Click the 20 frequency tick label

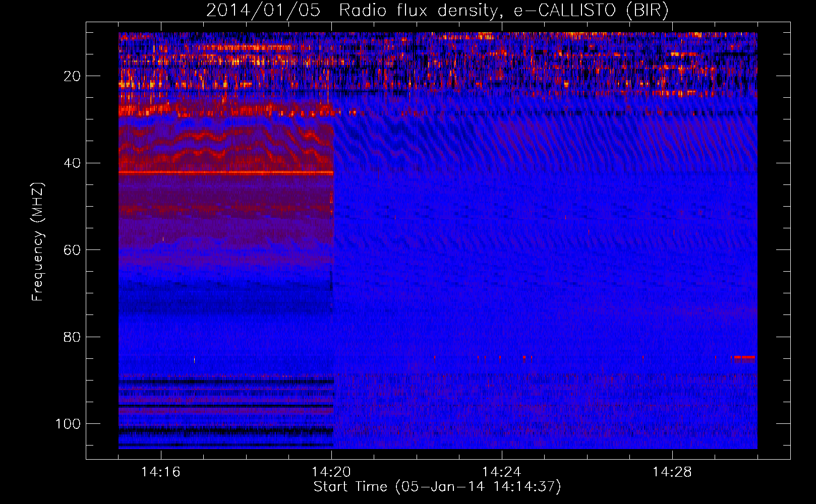coord(72,76)
